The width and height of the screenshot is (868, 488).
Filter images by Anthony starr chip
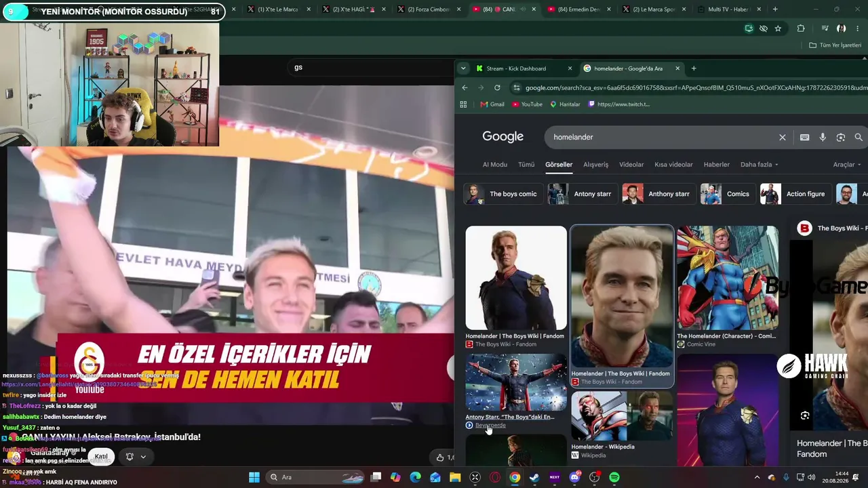tap(659, 194)
